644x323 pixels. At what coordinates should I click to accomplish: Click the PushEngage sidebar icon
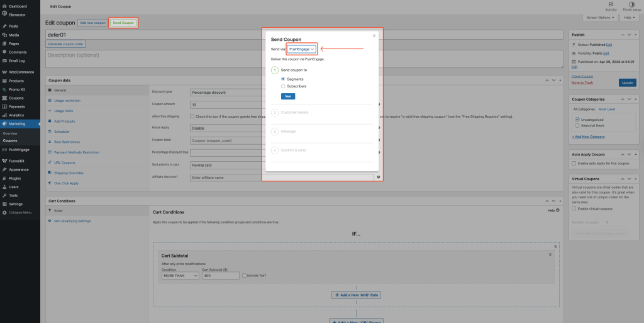(4, 150)
